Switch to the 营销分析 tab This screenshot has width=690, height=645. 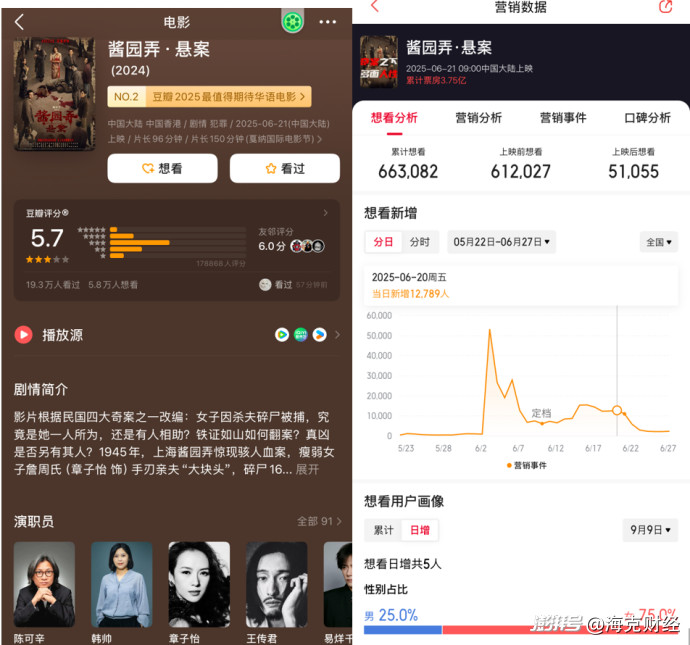[x=478, y=118]
